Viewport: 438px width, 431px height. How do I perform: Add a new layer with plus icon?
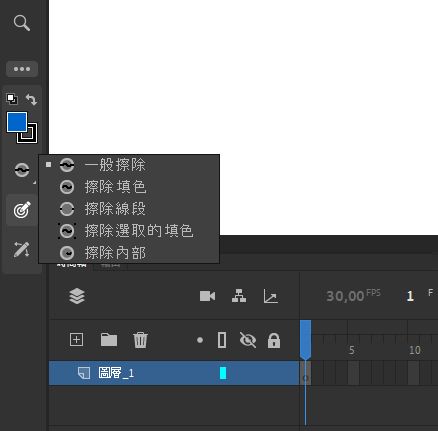coord(76,340)
